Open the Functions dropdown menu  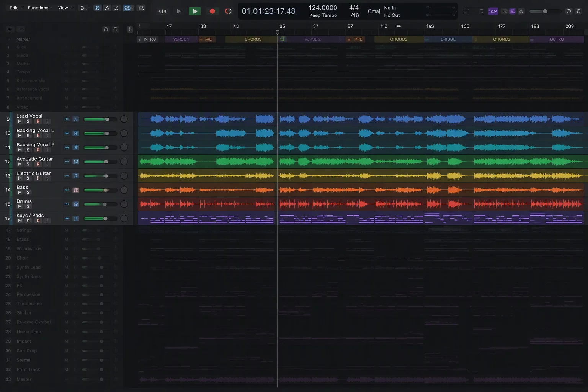40,8
